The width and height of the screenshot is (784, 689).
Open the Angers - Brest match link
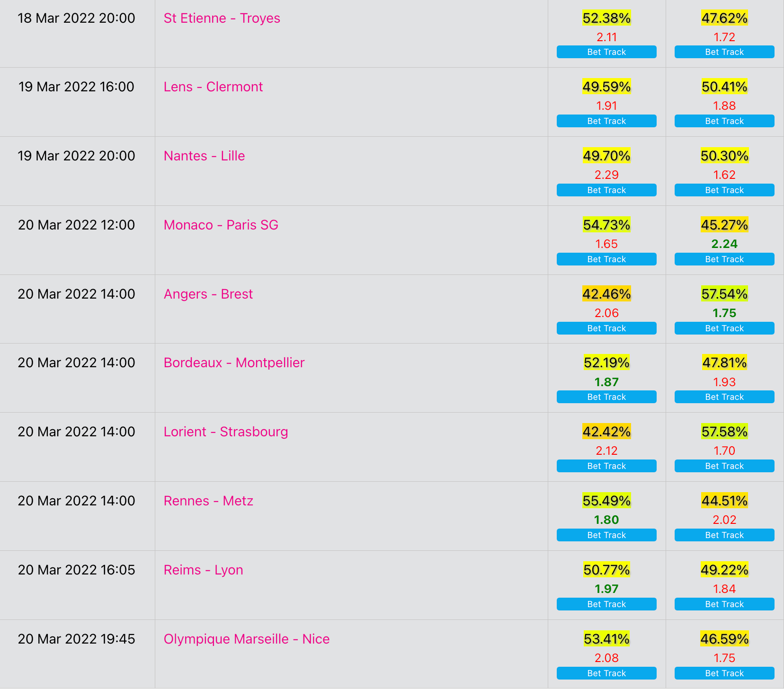[208, 294]
